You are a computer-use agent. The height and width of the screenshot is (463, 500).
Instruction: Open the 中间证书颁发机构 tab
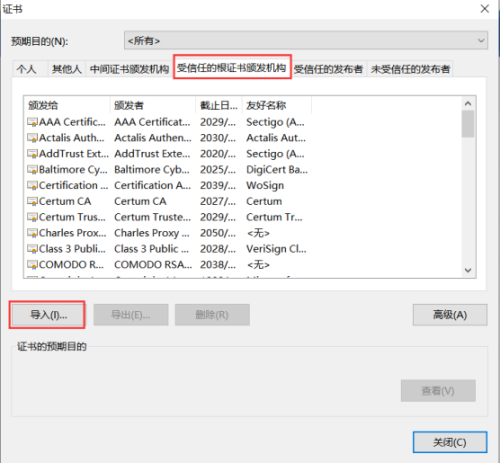pyautogui.click(x=129, y=69)
